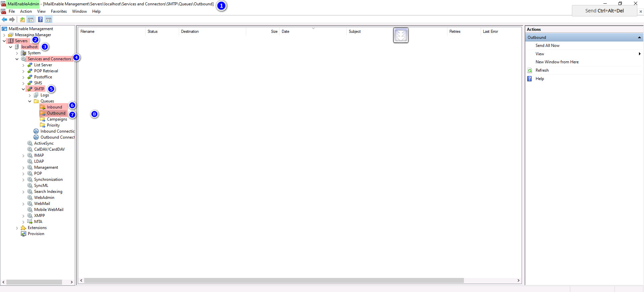Open the Campaigns queue folder
The image size is (644, 292).
click(x=57, y=119)
